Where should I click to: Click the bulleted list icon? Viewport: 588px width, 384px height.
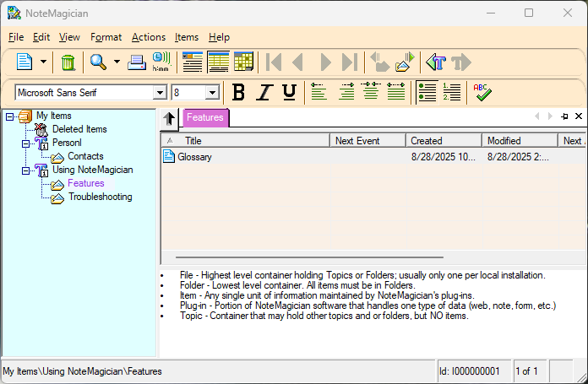(x=427, y=92)
